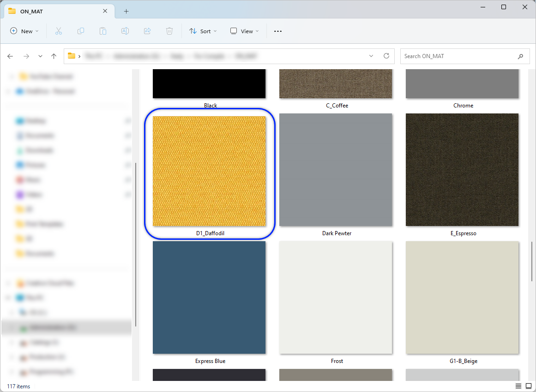Image resolution: width=536 pixels, height=392 pixels.
Task: Click the Share icon
Action: click(147, 31)
